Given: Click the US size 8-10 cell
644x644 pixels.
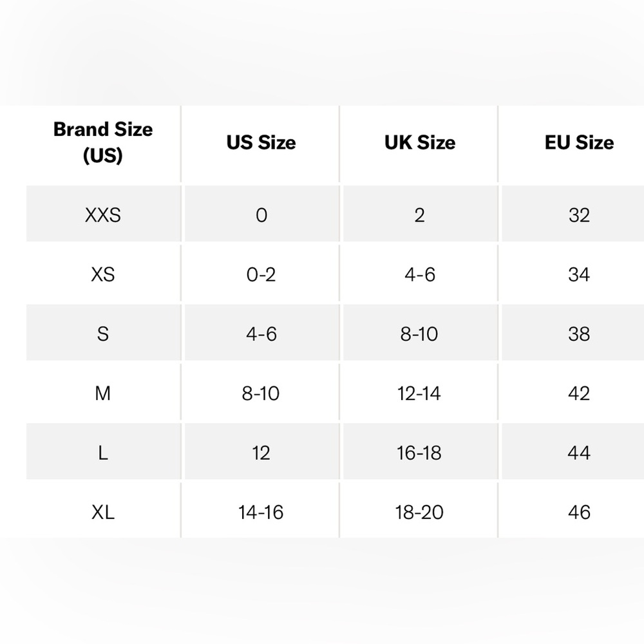Looking at the screenshot, I should point(261,393).
